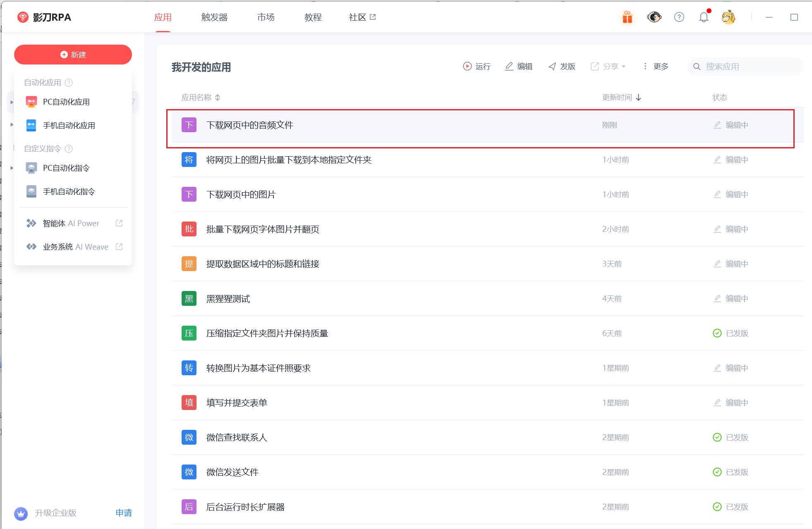Click the gift box icon in header

point(627,17)
